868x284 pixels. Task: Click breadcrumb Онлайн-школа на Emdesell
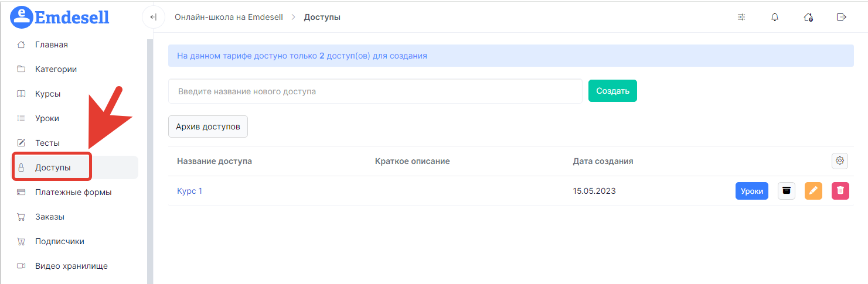[229, 17]
